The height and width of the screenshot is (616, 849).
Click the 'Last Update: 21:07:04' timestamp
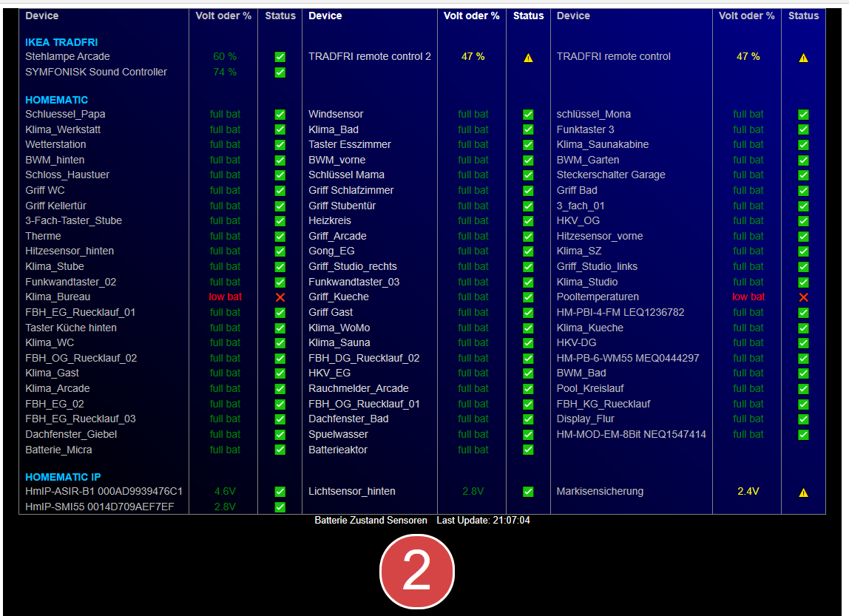pyautogui.click(x=484, y=520)
